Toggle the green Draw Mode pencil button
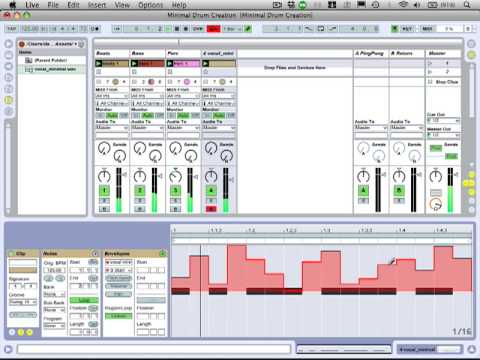The width and height of the screenshot is (480, 360). pyautogui.click(x=248, y=29)
